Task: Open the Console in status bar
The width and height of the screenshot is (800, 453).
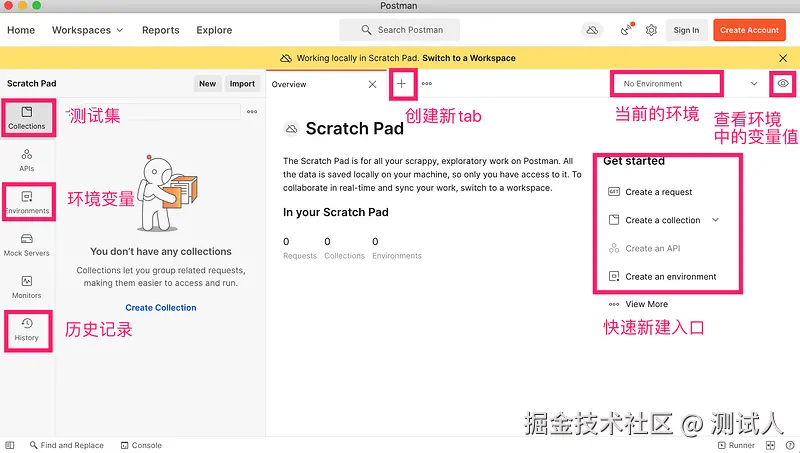Action: tap(141, 445)
